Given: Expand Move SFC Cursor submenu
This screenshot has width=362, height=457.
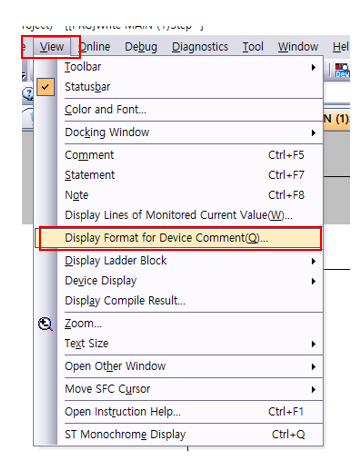Looking at the screenshot, I should point(179,389).
